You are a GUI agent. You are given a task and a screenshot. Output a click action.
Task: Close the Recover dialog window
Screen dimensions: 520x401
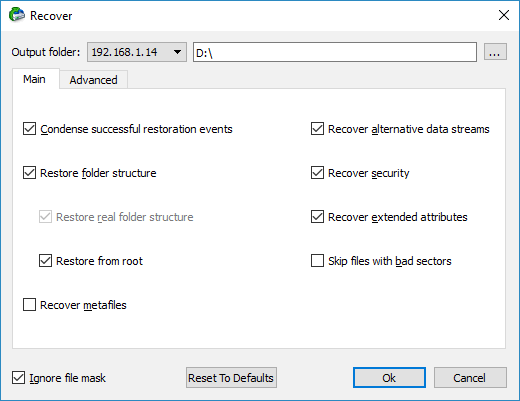(x=504, y=15)
